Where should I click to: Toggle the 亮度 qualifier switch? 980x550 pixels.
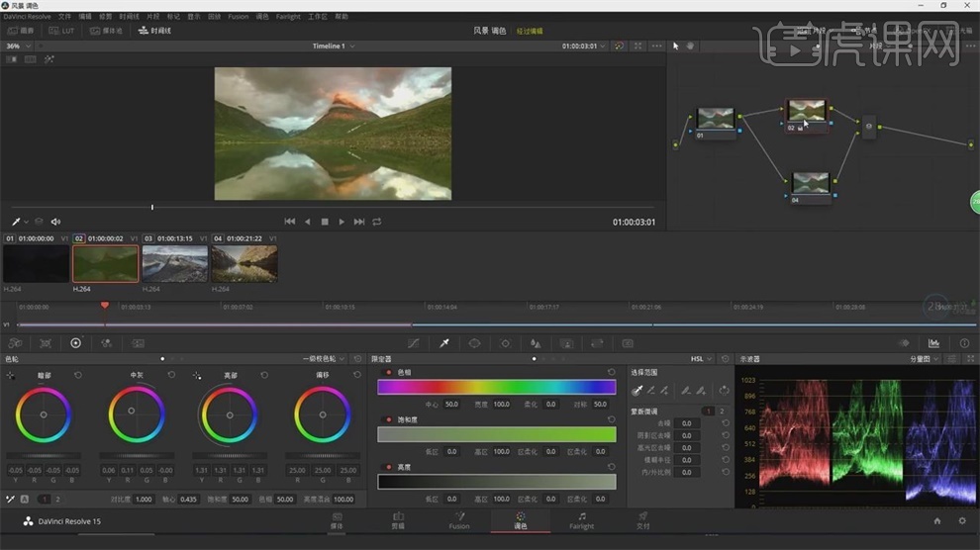(x=388, y=467)
